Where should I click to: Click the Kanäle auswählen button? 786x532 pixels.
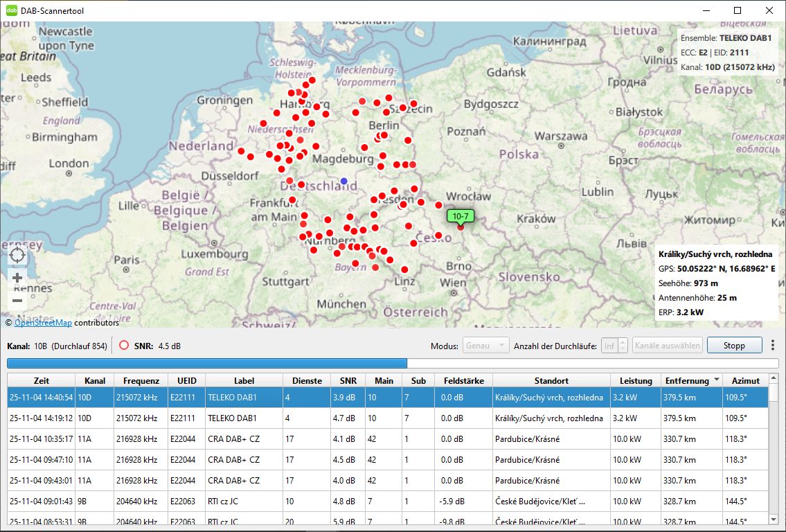coord(667,345)
